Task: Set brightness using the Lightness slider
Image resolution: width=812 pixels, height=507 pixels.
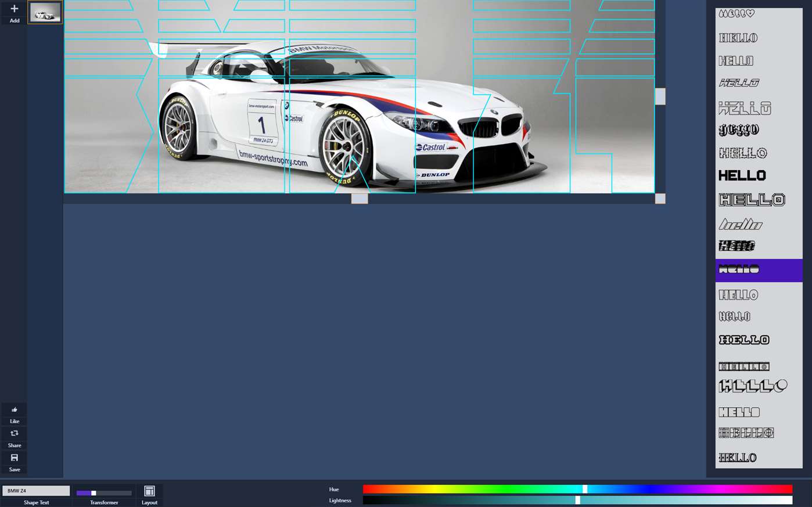Action: pyautogui.click(x=577, y=500)
